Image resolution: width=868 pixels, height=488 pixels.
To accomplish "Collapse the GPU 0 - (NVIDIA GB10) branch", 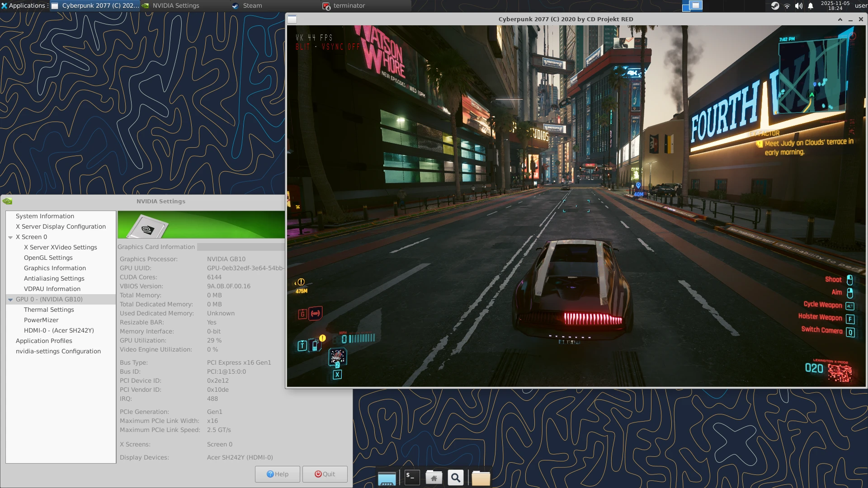I will [10, 299].
